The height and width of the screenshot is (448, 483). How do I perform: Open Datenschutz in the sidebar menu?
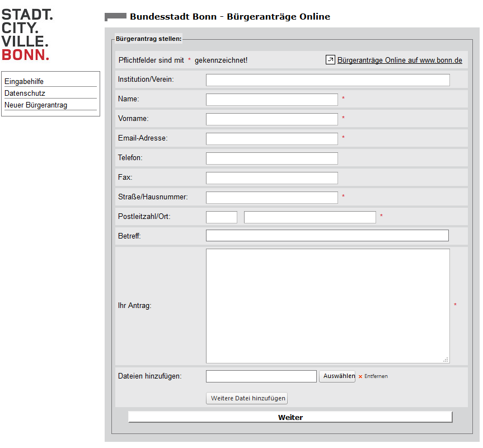coord(25,94)
